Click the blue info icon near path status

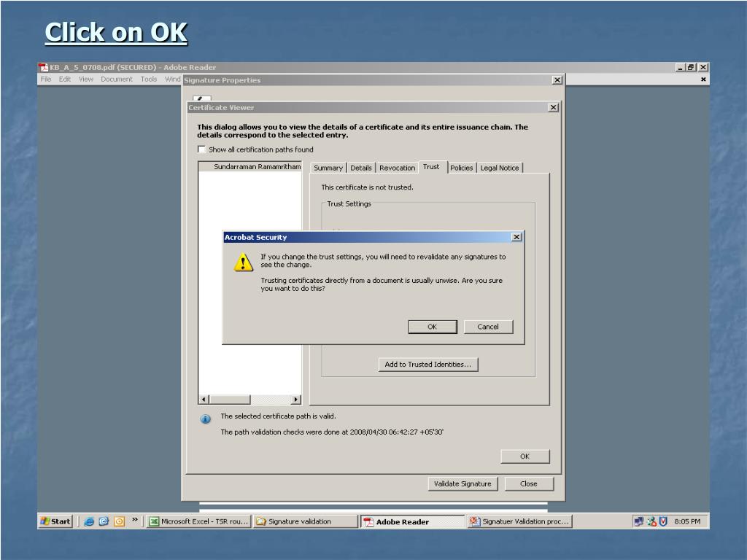point(205,419)
